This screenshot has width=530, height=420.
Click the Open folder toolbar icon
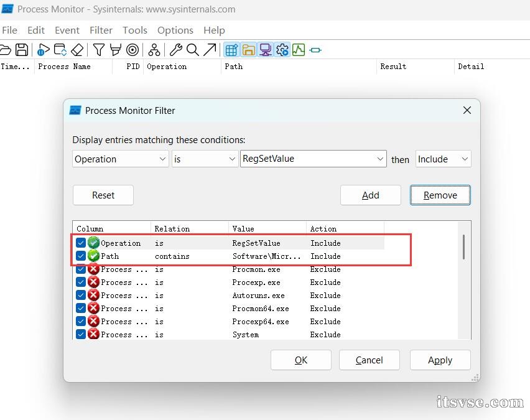[x=5, y=50]
